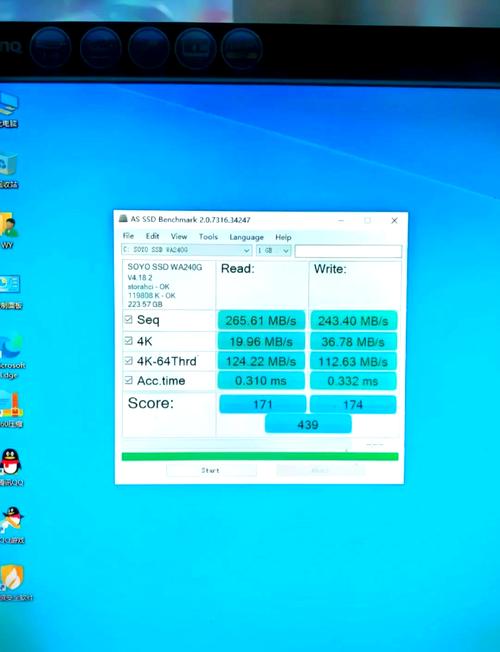Click the read score 171
The height and width of the screenshot is (652, 500).
262,404
